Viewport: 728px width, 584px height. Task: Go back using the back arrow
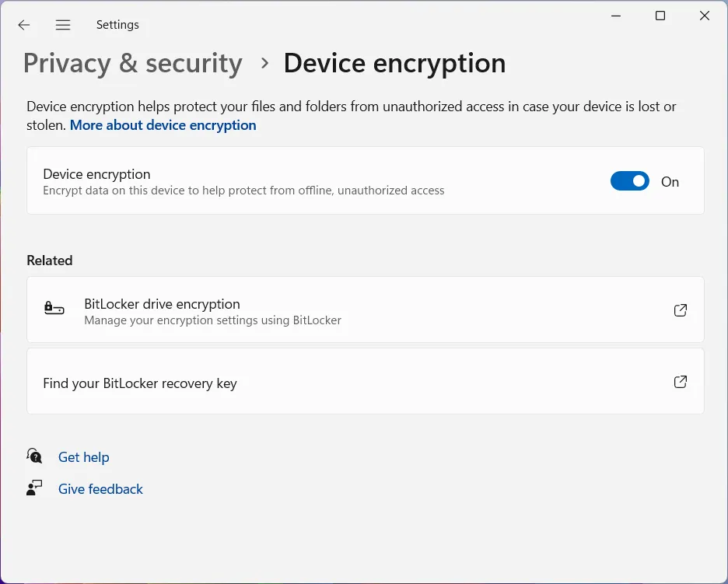click(x=24, y=25)
